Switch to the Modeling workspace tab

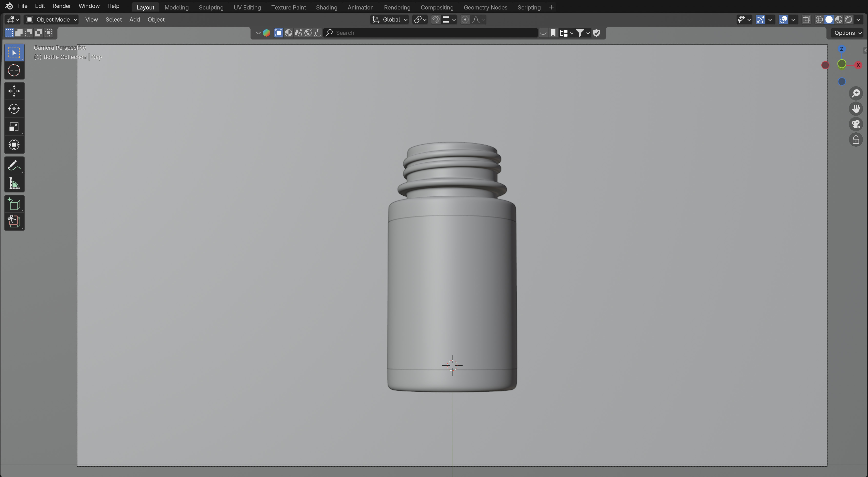[x=177, y=7]
